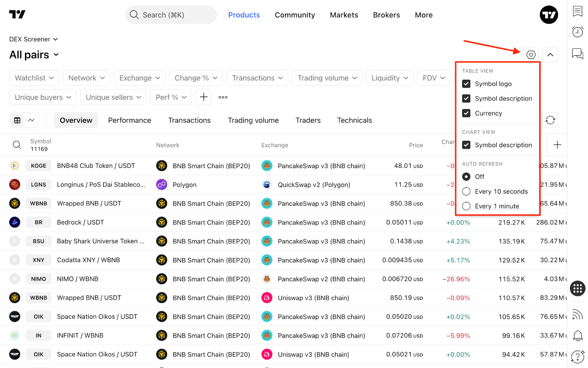Open screener settings hexagon icon
This screenshot has height=368, width=588.
tap(531, 55)
